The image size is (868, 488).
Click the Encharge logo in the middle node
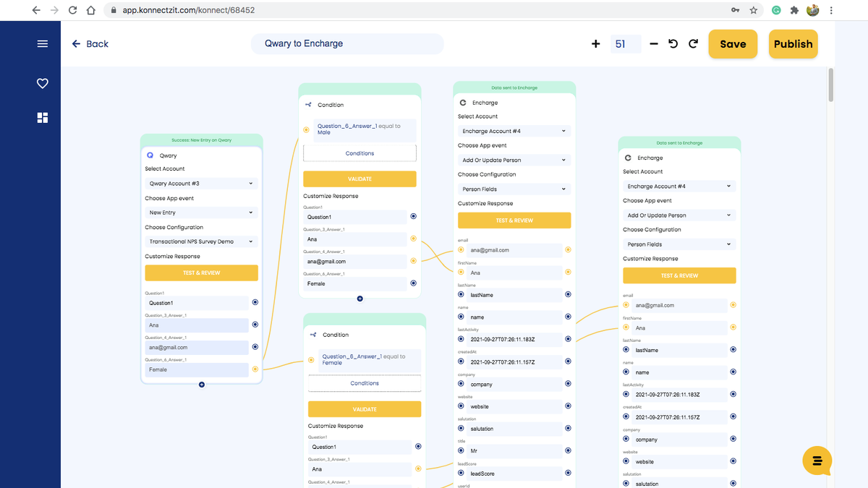click(x=463, y=103)
